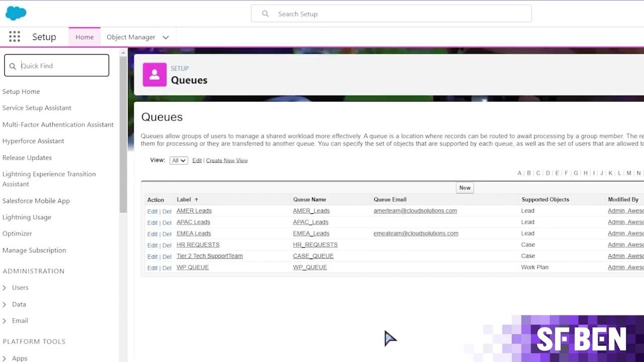Click the sidebar vertical scrollbar
The height and width of the screenshot is (362, 644).
(123, 133)
